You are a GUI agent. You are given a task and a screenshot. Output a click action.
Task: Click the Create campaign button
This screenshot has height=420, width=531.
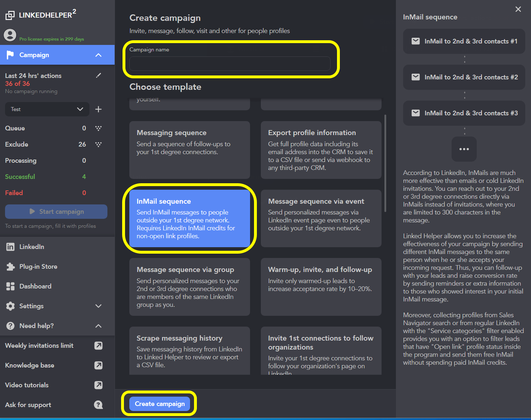(160, 403)
